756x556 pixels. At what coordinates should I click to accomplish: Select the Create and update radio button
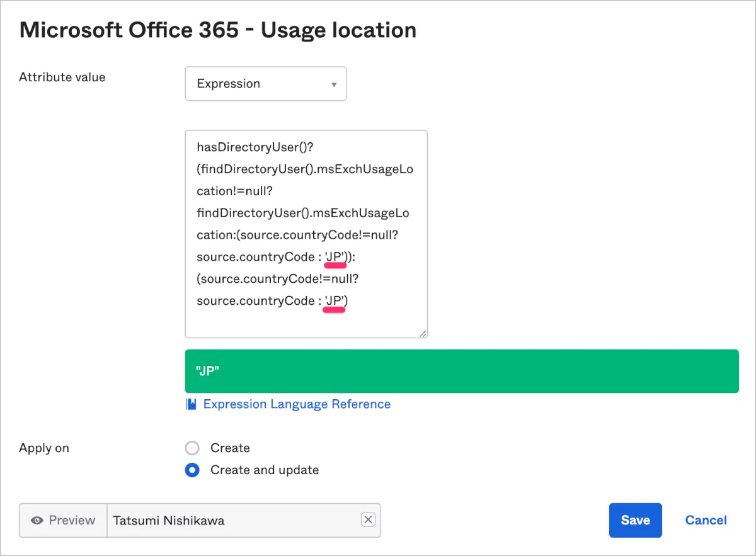click(192, 470)
